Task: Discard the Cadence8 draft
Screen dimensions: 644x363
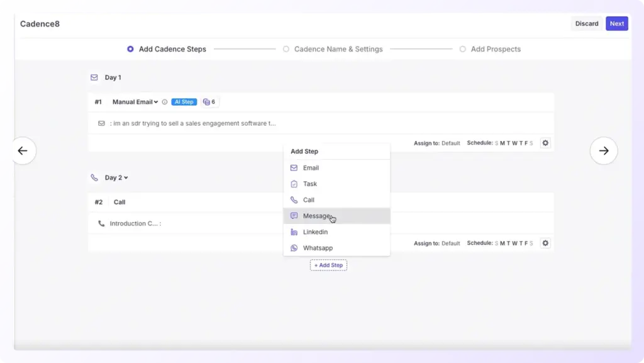Action: (x=586, y=23)
